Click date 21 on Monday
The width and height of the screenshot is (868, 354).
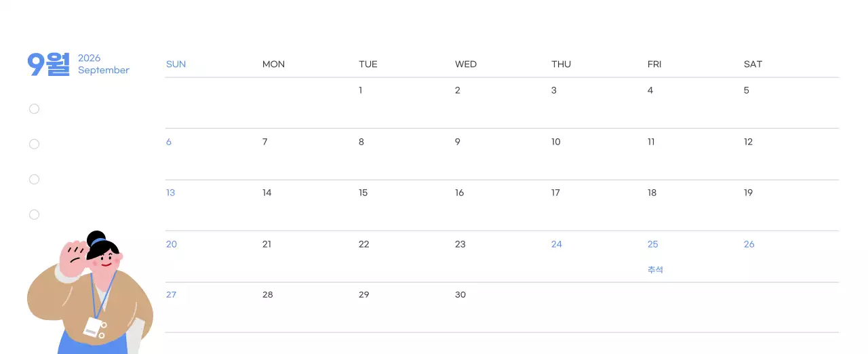click(267, 245)
